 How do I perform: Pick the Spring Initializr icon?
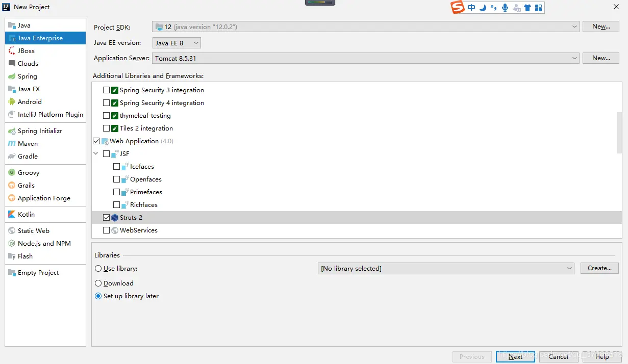click(x=12, y=131)
